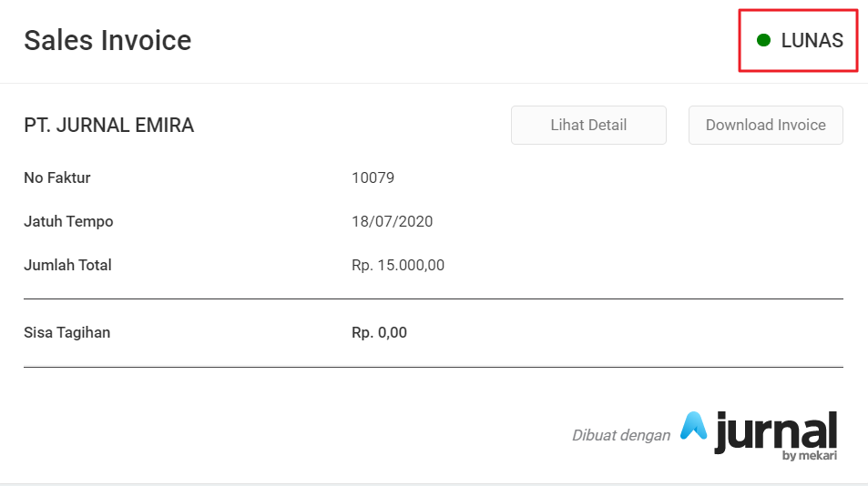Click the LUNAS status label
Image resolution: width=868 pixels, height=486 pixels.
coord(812,40)
